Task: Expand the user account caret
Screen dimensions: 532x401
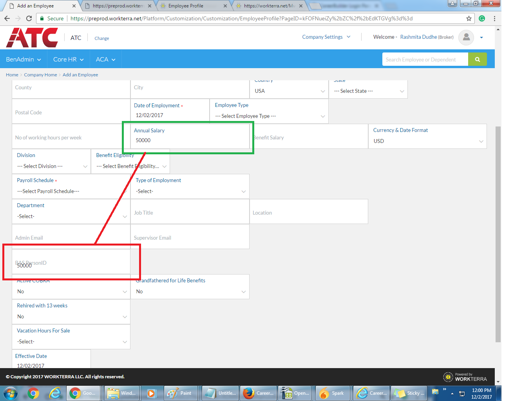Action: [x=481, y=38]
